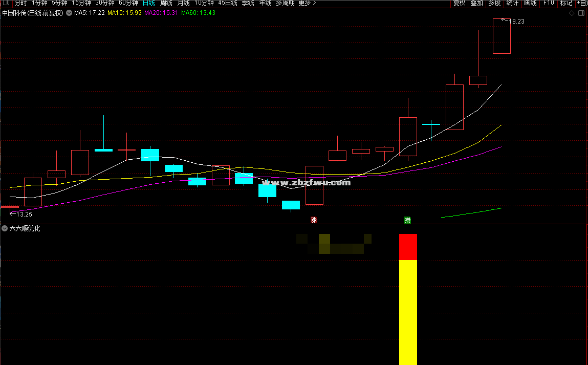This screenshot has height=365, width=588.
Task: Click the green 港 marker below the chart
Action: (x=407, y=220)
